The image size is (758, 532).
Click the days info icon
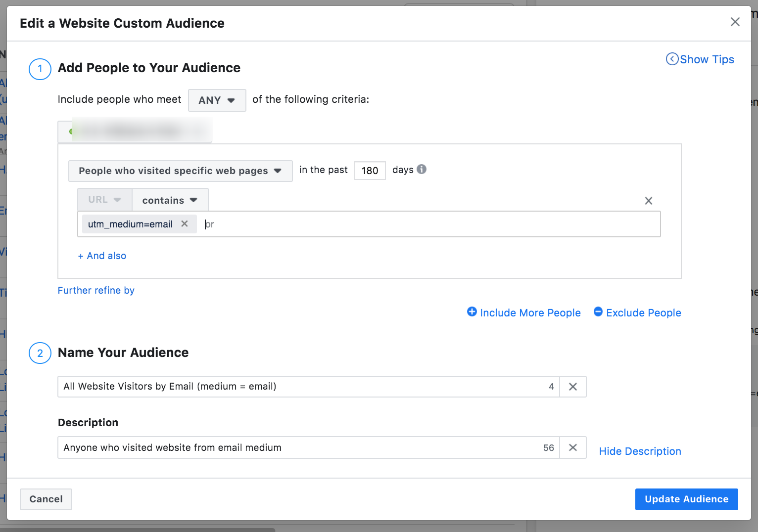(x=422, y=169)
